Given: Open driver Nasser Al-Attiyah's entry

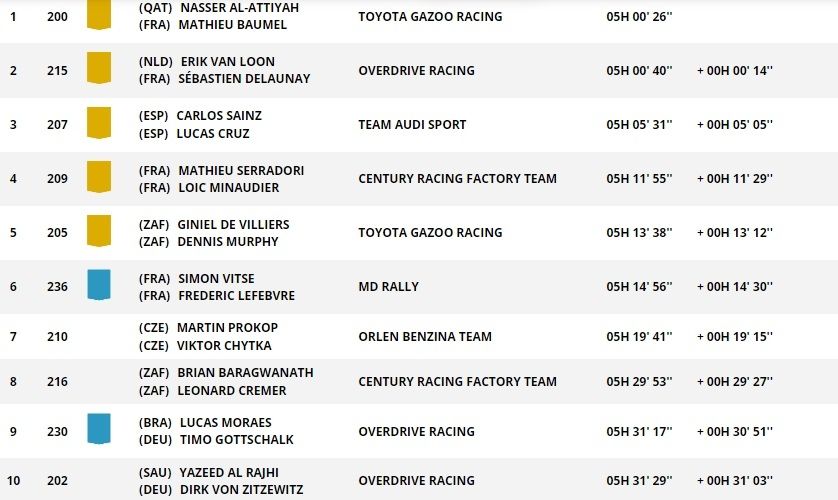Looking at the screenshot, I should tap(240, 5).
